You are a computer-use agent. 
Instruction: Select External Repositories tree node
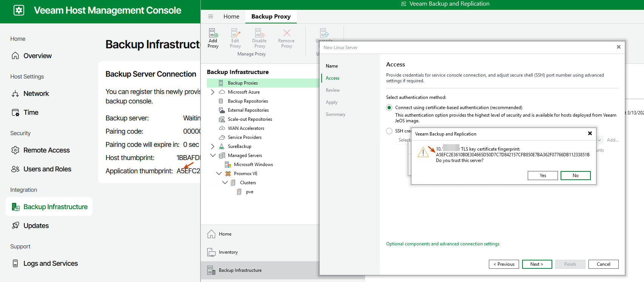[x=248, y=110]
